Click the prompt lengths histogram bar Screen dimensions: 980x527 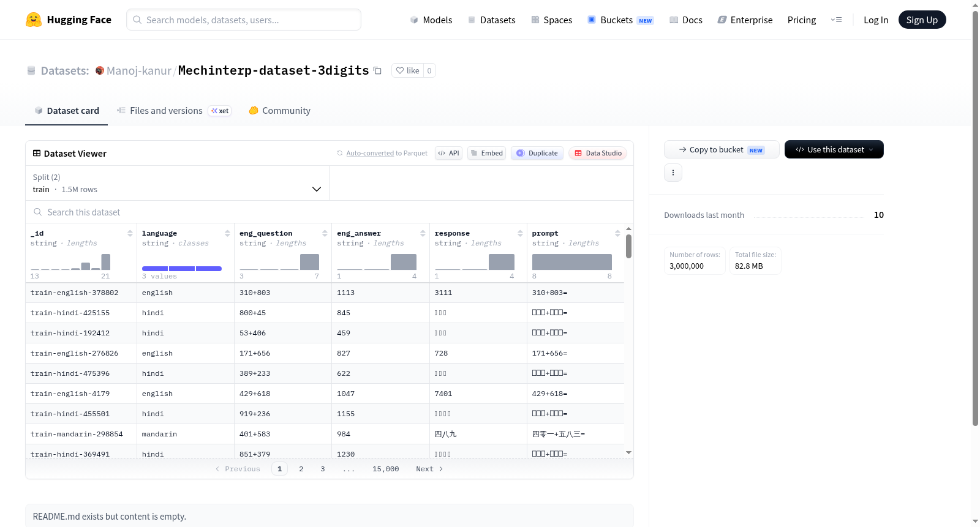tap(572, 262)
